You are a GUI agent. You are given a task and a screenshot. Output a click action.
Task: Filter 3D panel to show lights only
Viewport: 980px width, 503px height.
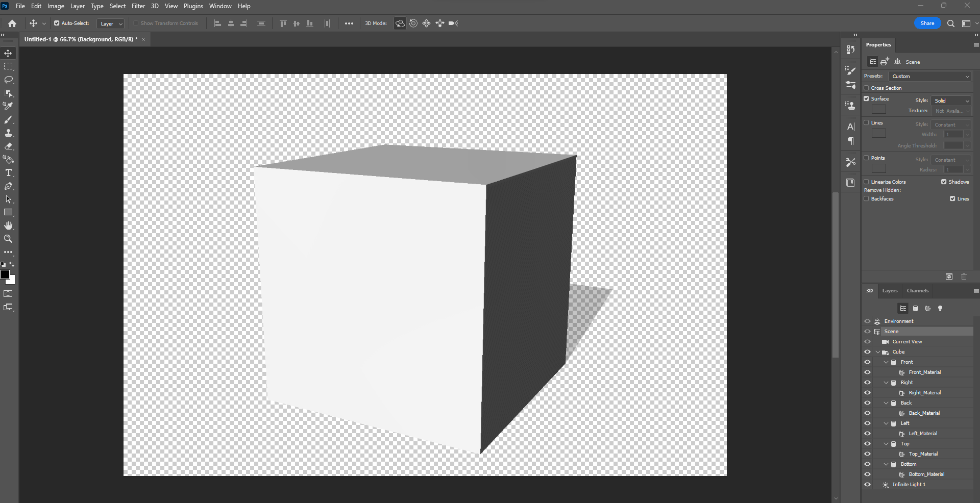[940, 308]
